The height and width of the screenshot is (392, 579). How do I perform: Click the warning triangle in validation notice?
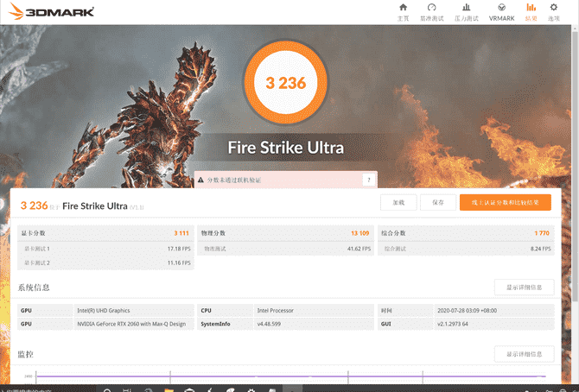tap(200, 180)
